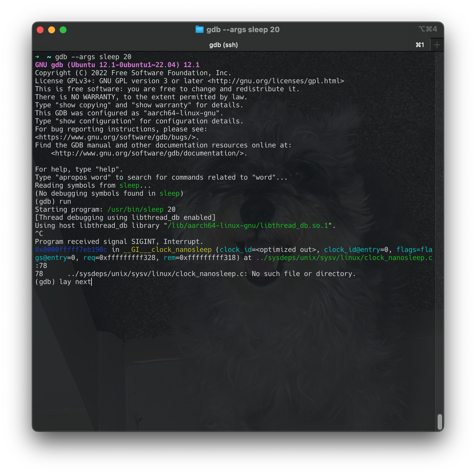The image size is (476, 474).
Task: Click the yellow minimize traffic light
Action: click(x=52, y=29)
